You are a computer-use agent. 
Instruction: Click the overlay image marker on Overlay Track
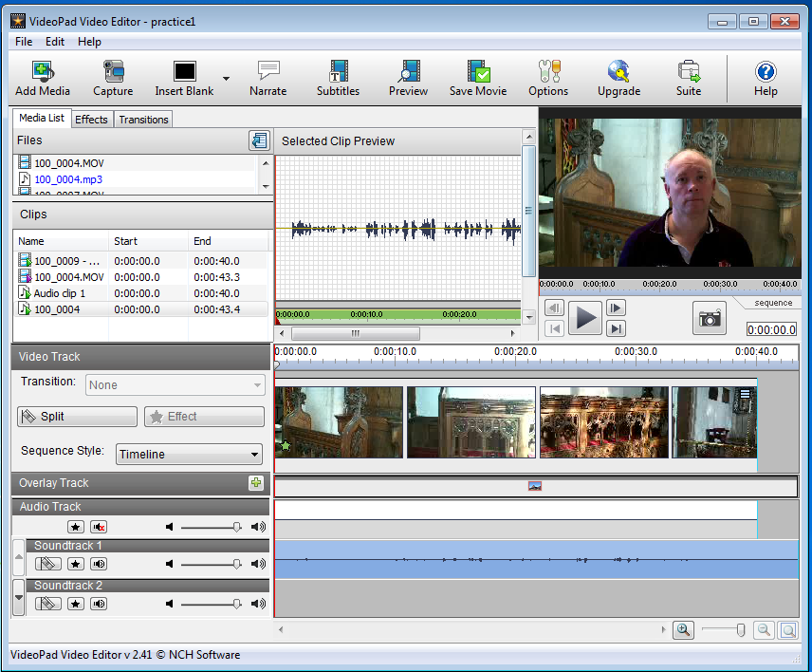point(535,486)
